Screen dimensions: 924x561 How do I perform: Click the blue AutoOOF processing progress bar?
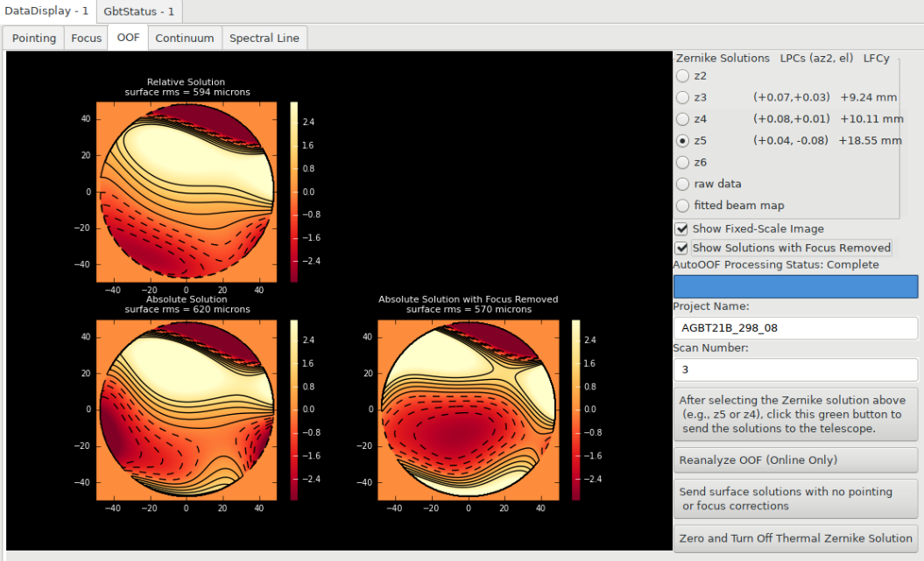point(795,287)
